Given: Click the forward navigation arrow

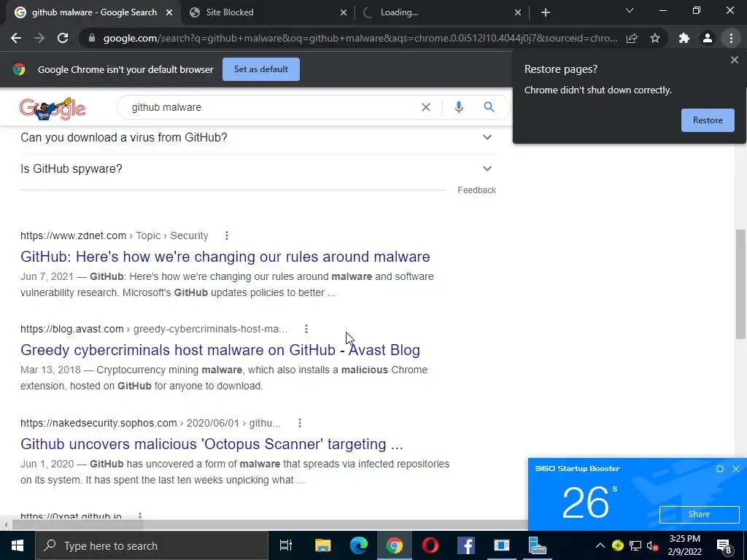Looking at the screenshot, I should 39,38.
